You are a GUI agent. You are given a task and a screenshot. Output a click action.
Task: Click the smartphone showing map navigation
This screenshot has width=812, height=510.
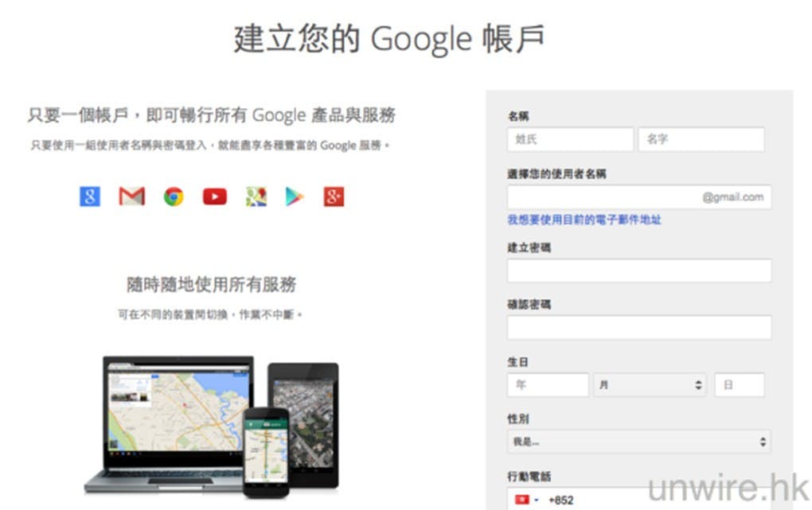[266, 452]
